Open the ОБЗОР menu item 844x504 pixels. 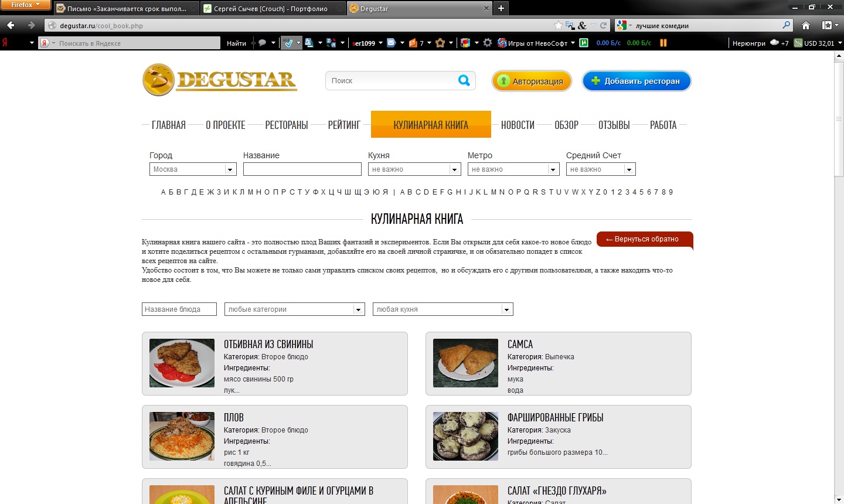(x=566, y=125)
